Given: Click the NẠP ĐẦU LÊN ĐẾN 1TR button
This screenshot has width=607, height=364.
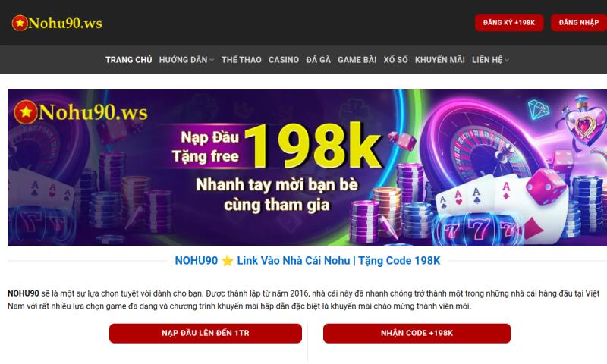Looking at the screenshot, I should click(x=206, y=333).
